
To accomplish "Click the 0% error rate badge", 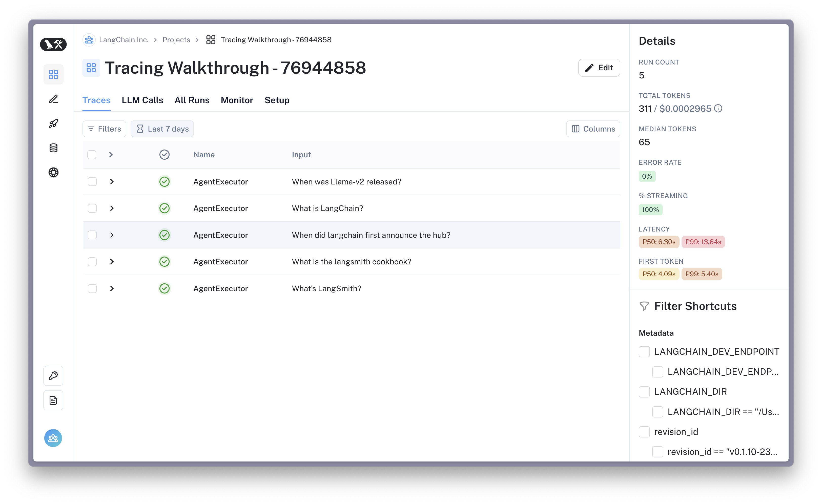I will pos(647,176).
